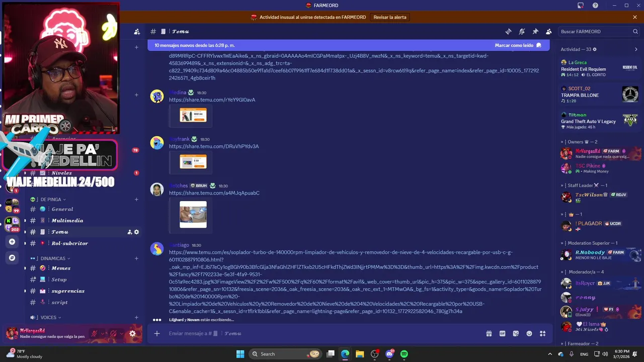Open Spotify from the taskbar
This screenshot has width=644, height=362.
(x=404, y=354)
